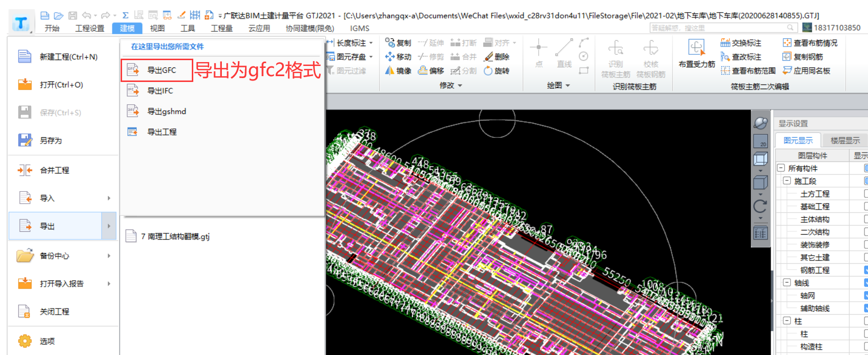Click 另存为 in the file menu
The height and width of the screenshot is (355, 868).
(x=63, y=140)
